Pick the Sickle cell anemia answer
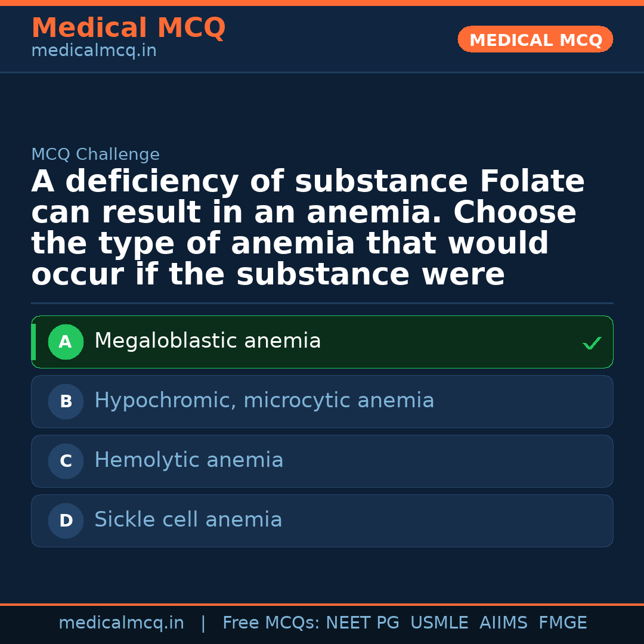 (x=188, y=520)
